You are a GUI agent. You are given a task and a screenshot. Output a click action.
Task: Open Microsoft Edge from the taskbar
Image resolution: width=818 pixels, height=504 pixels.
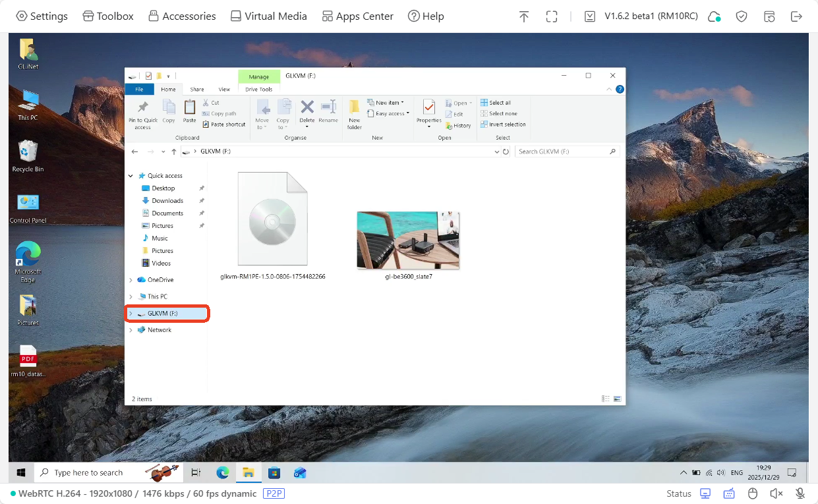coord(223,472)
